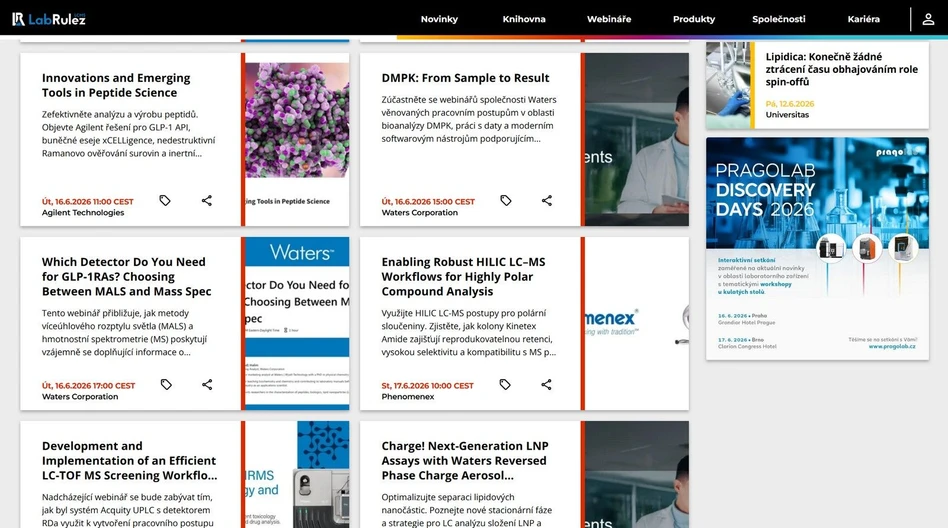The width and height of the screenshot is (948, 528).
Task: Click the Waters detector webinar thumbnail
Action: coord(297,324)
